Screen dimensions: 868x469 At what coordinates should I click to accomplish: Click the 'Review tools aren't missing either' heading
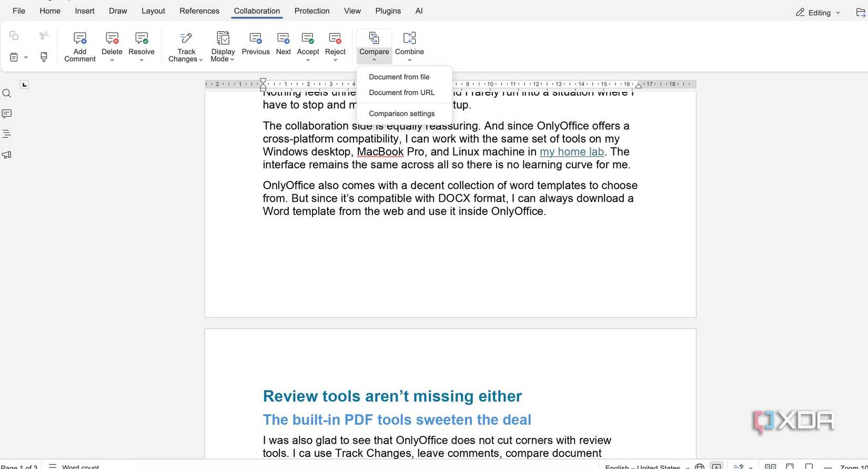point(392,396)
